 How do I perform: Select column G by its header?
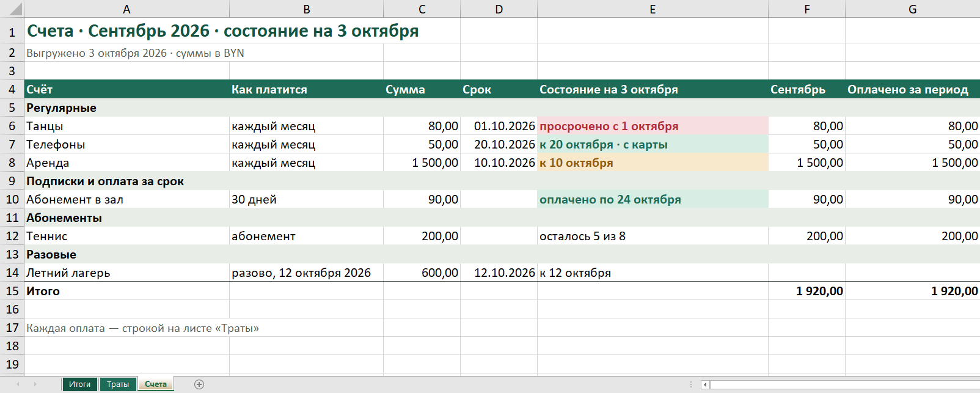(913, 9)
